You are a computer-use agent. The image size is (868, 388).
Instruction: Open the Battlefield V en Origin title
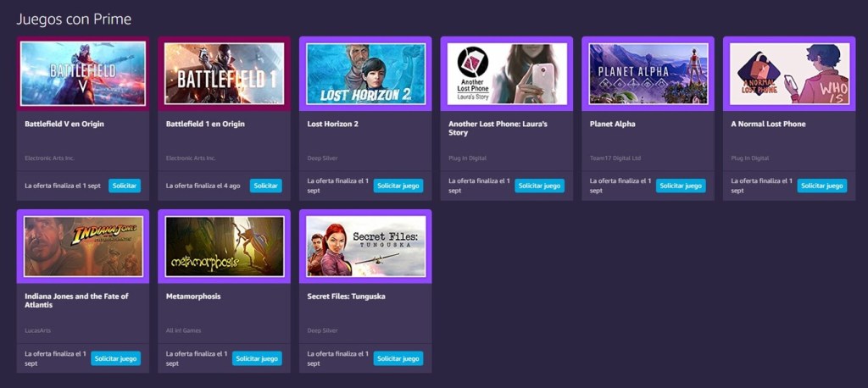point(64,124)
